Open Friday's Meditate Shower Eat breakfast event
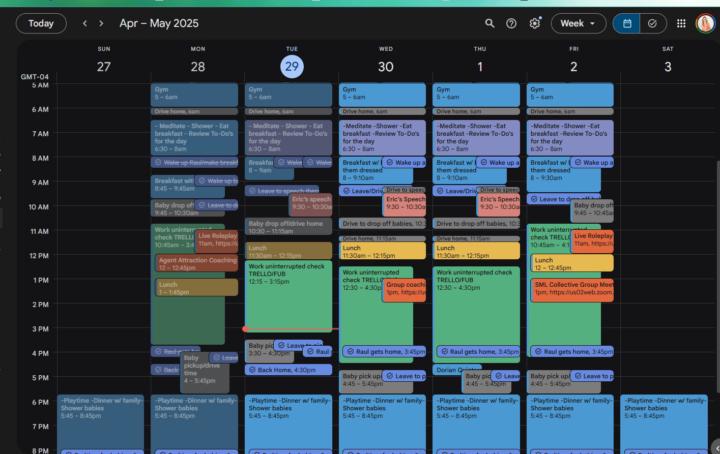 coord(570,137)
